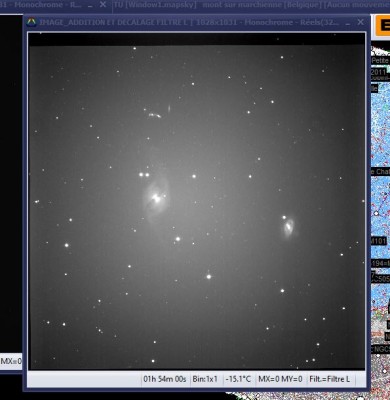Click the Bin:1x1 status bar field
Screen dimensions: 390x400
(x=205, y=379)
